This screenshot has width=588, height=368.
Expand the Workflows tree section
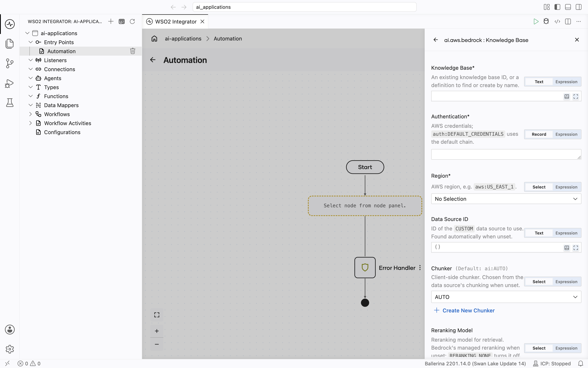(x=31, y=114)
